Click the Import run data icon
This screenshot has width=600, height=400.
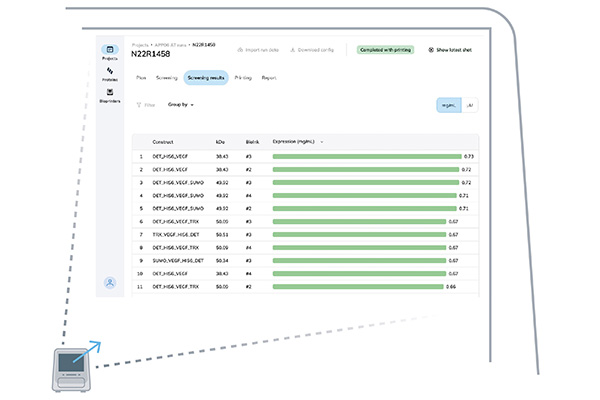coord(240,48)
